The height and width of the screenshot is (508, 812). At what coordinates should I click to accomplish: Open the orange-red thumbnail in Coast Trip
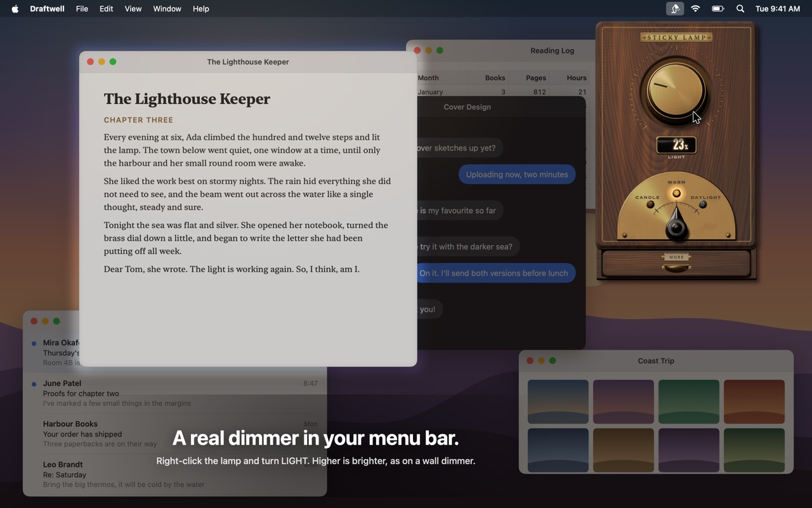(x=754, y=402)
